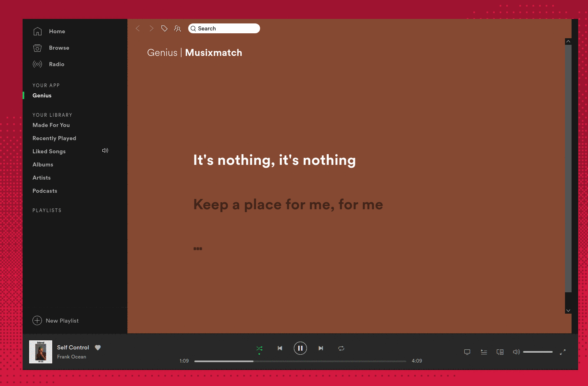Click lyric line "It's nothing, it's nothing"
588x386 pixels.
(x=274, y=160)
